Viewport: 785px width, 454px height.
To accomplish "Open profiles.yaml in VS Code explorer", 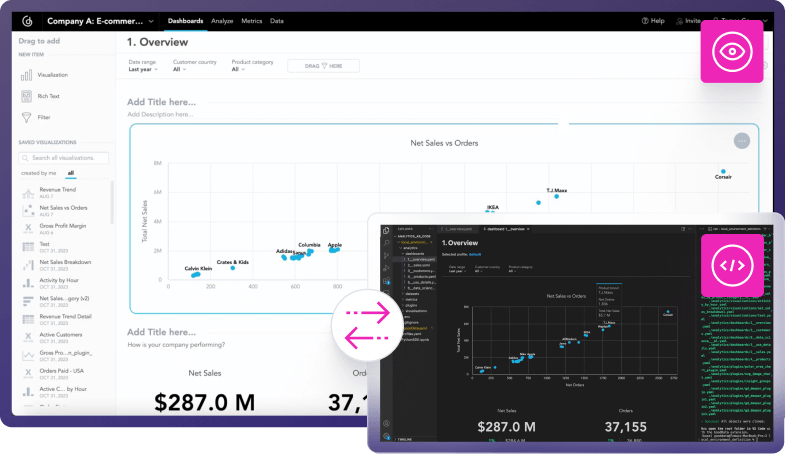I will 414,334.
